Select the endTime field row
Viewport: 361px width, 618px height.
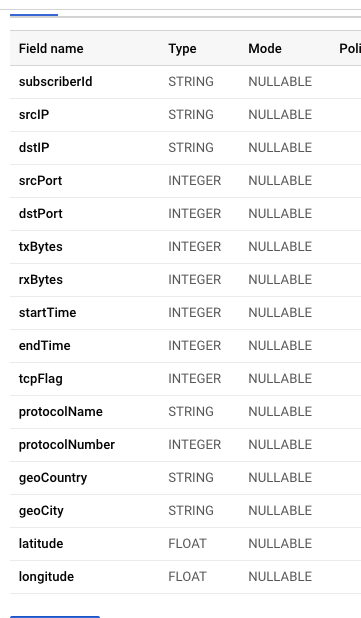tap(185, 346)
